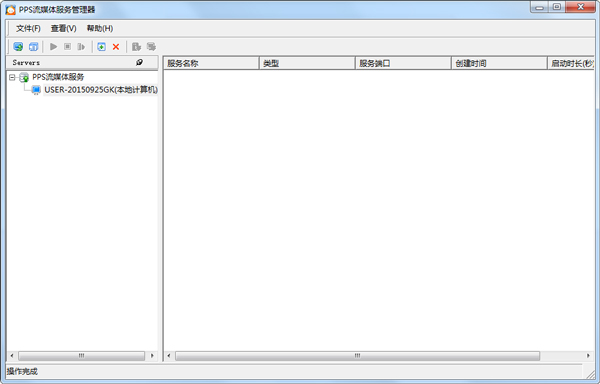Toggle the Servers panel pin icon
Screen dimensions: 600x384
coord(139,62)
